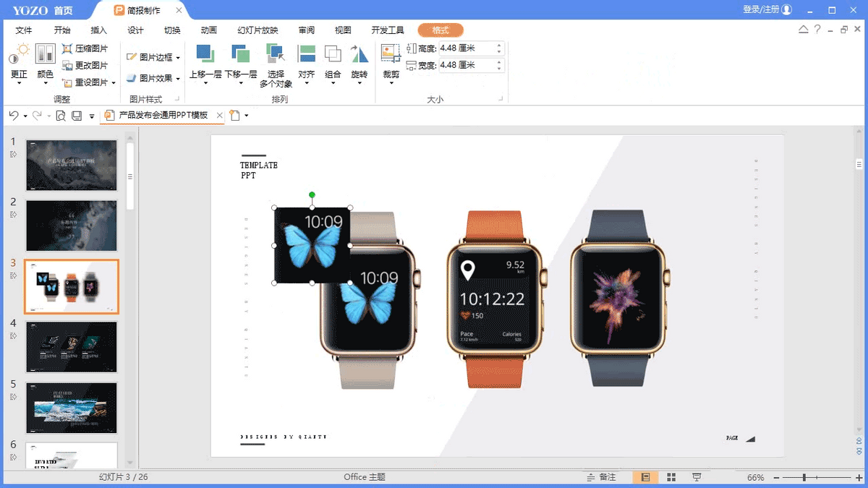Viewport: 868px width, 488px height.
Task: Expand the 裁剪 dropdown arrow
Action: [391, 83]
